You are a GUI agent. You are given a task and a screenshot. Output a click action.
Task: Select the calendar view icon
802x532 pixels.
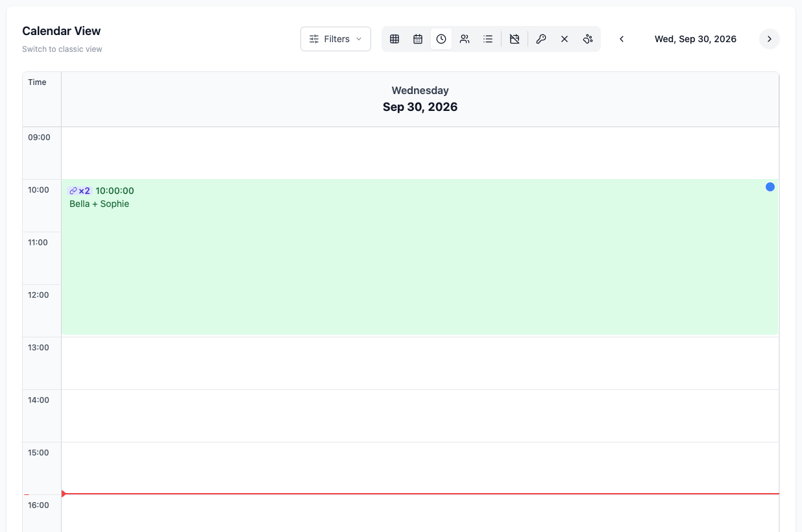[418, 39]
